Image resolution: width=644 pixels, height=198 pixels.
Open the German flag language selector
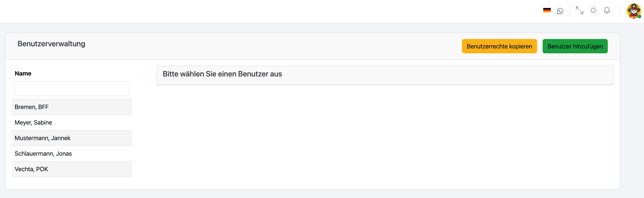pyautogui.click(x=547, y=10)
